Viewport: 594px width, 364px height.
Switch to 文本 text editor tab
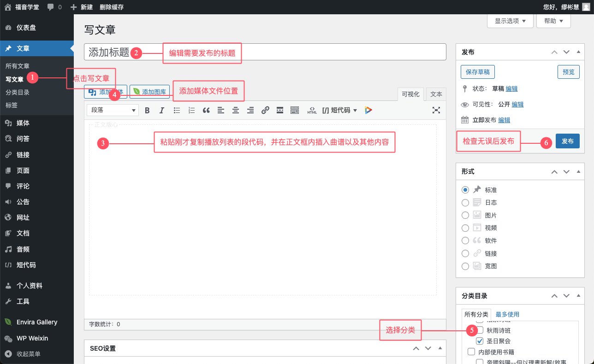pyautogui.click(x=436, y=94)
